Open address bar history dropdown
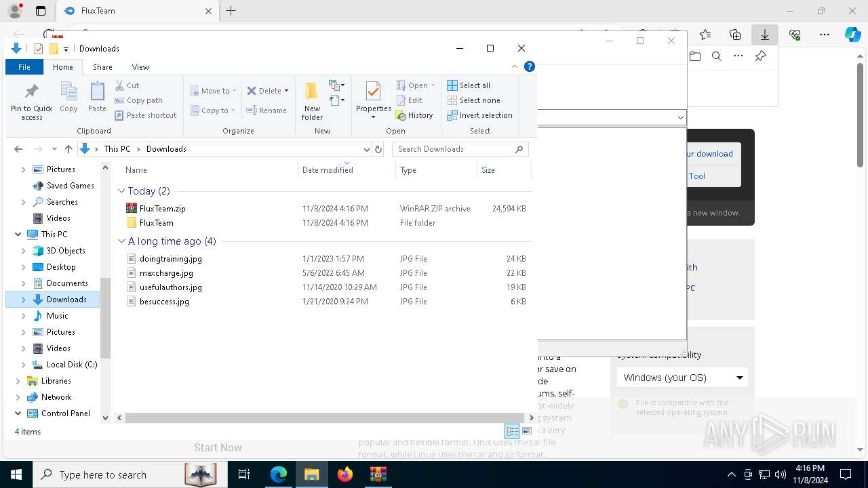 coord(367,149)
